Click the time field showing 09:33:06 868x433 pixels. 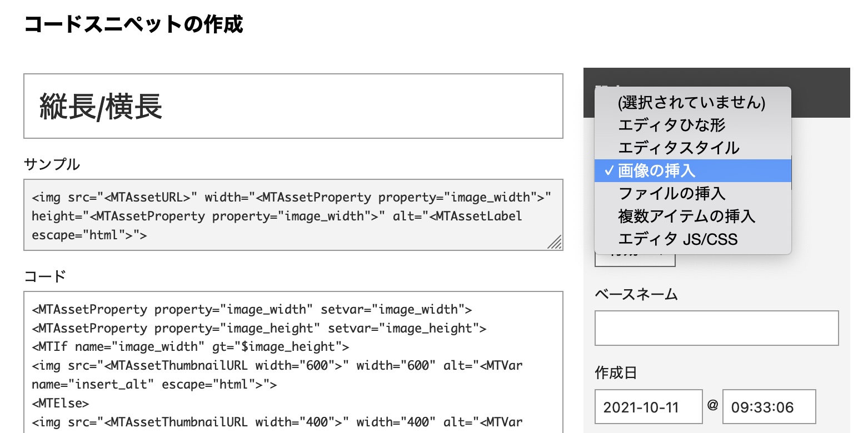coord(769,406)
